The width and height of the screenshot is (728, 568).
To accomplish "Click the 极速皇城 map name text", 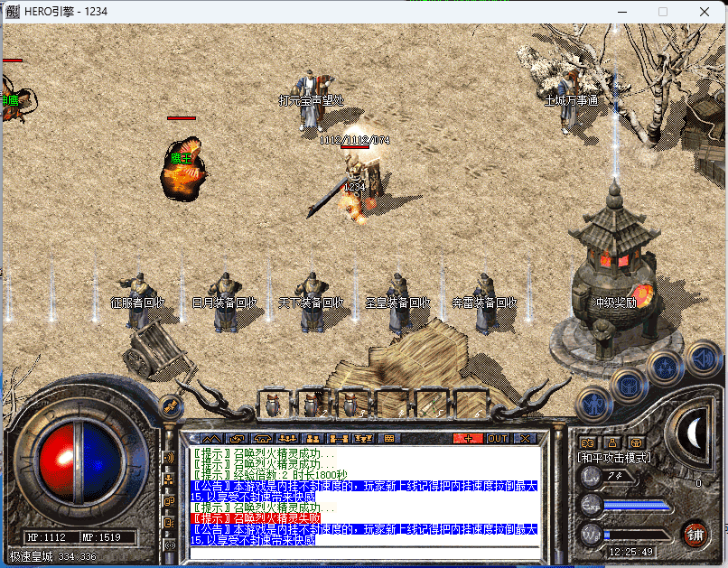I will [31, 556].
